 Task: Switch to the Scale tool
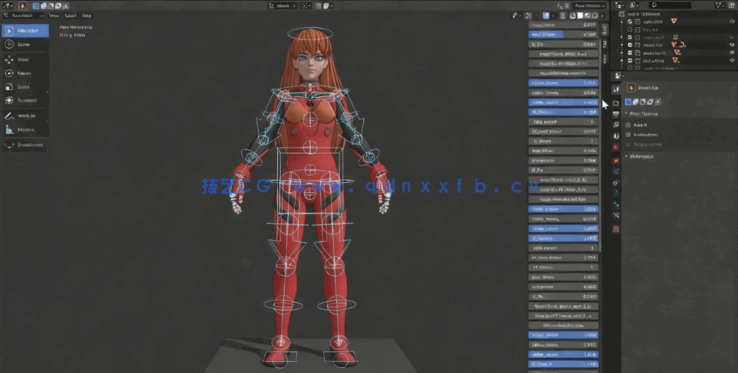(25, 87)
